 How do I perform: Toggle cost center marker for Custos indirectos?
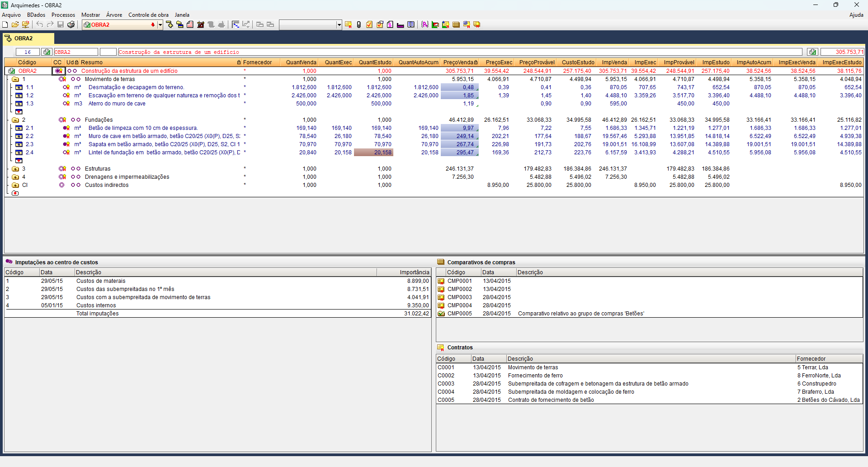pyautogui.click(x=62, y=185)
